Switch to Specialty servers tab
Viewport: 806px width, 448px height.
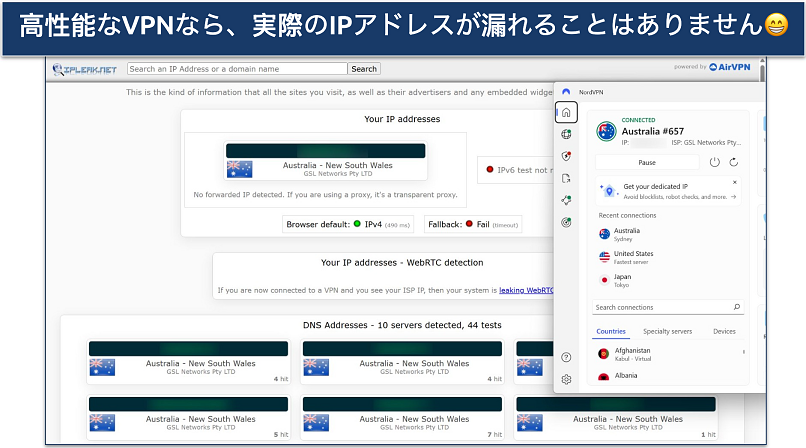[x=667, y=331]
